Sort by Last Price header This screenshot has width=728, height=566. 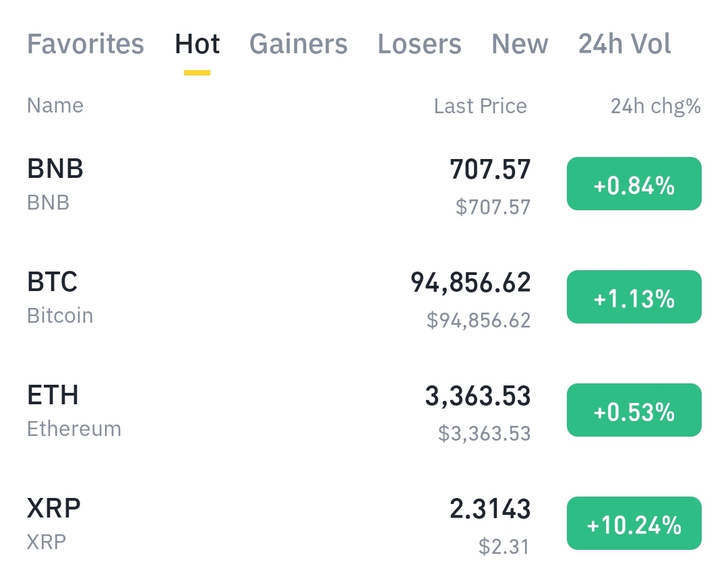click(x=480, y=106)
